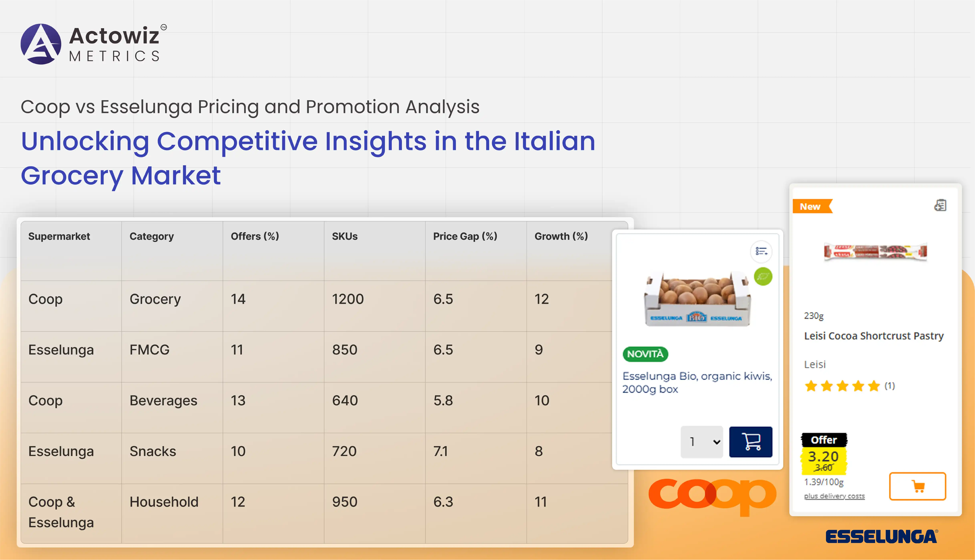Click the orange cart button for Leisi pastry
The height and width of the screenshot is (560, 975).
pos(917,486)
